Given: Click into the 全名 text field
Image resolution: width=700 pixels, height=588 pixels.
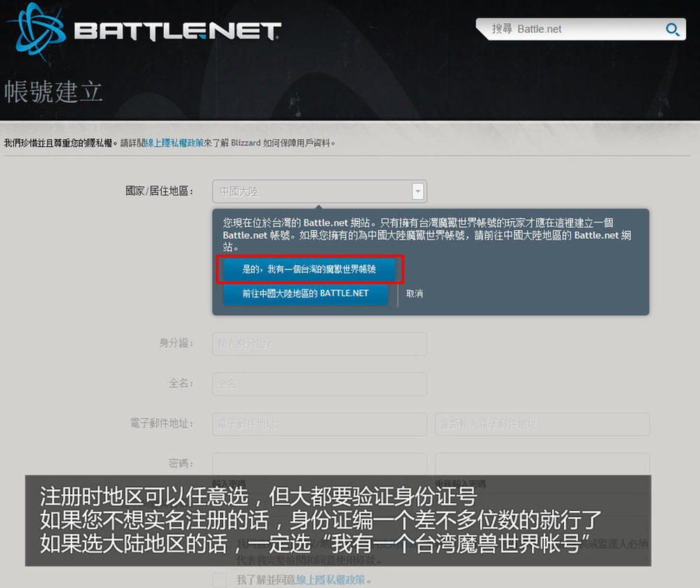Looking at the screenshot, I should pos(320,384).
